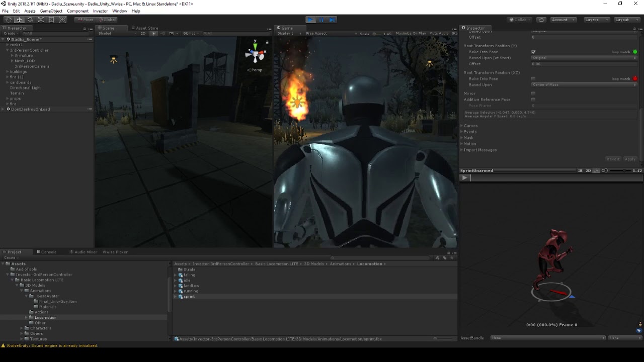Screen dimensions: 644x362
Task: Toggle scene audio speaker icon
Action: [163, 33]
